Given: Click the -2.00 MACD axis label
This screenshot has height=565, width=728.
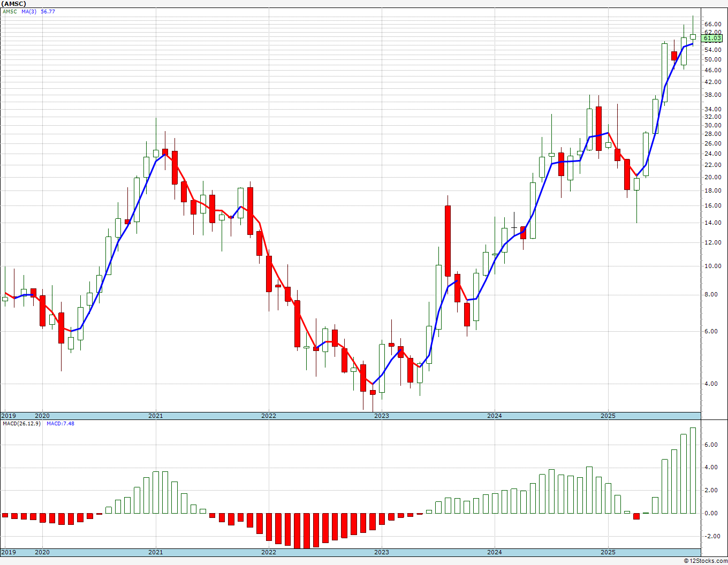Looking at the screenshot, I should (x=711, y=536).
